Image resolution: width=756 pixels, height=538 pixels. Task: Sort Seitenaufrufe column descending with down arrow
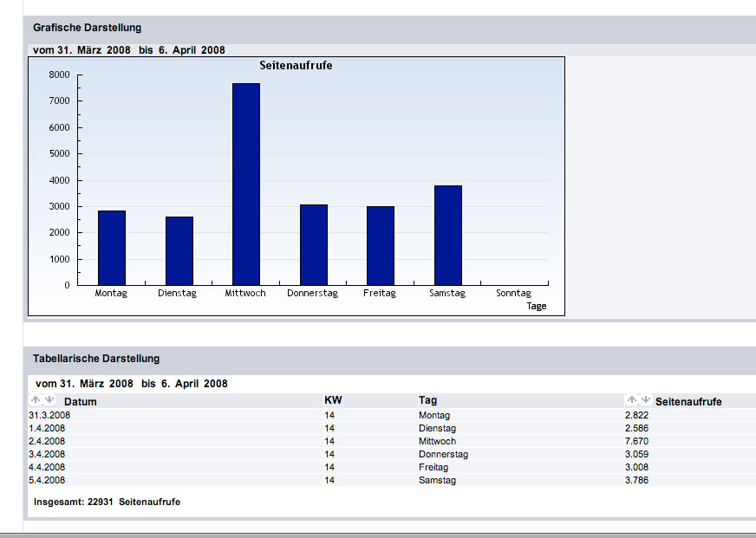tap(645, 400)
